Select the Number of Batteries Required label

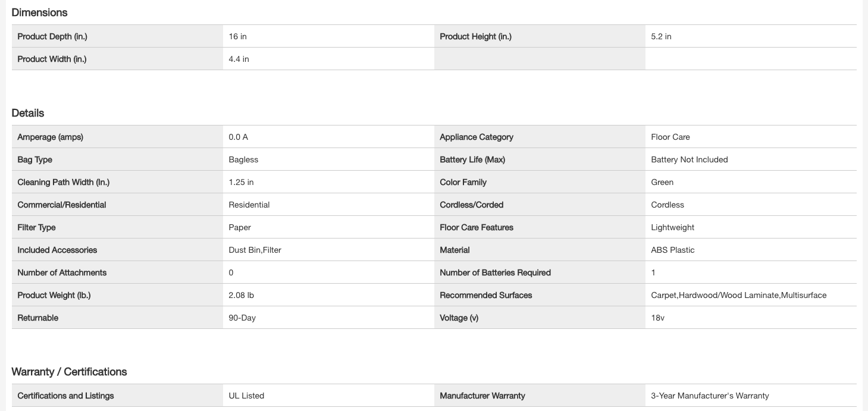coord(495,272)
